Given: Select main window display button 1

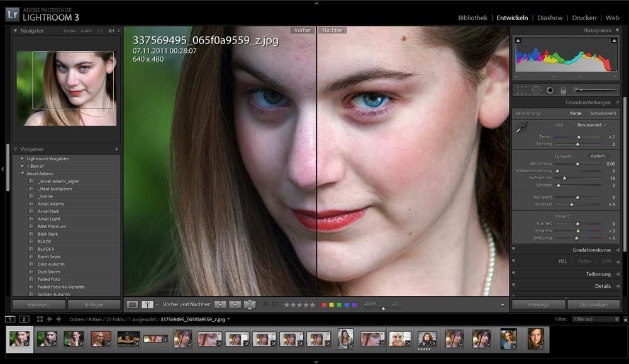Looking at the screenshot, I should [10, 319].
